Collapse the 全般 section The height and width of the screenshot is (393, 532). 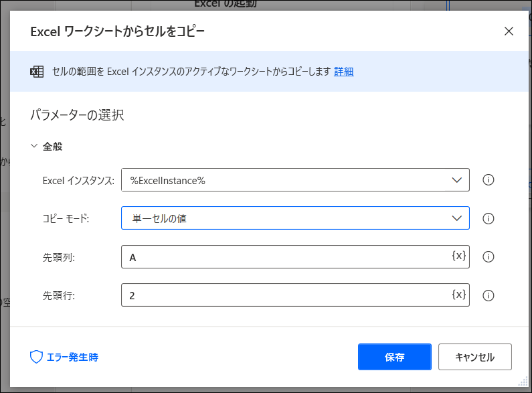coord(34,146)
